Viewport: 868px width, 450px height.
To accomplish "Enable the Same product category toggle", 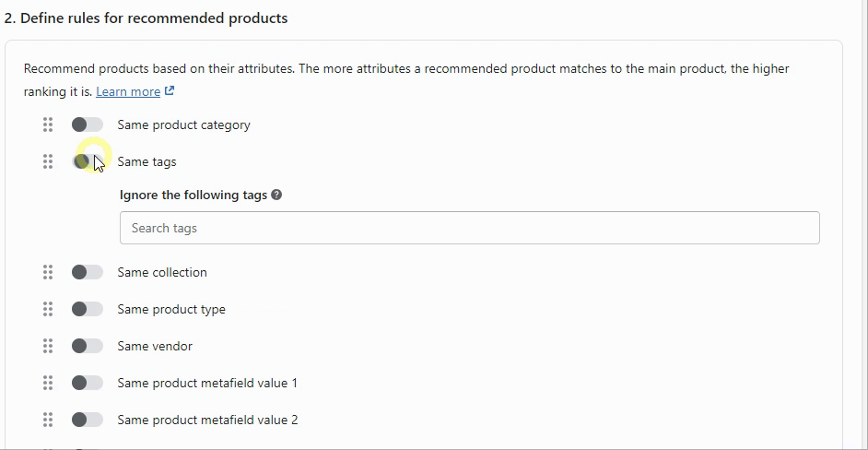I will pyautogui.click(x=88, y=124).
